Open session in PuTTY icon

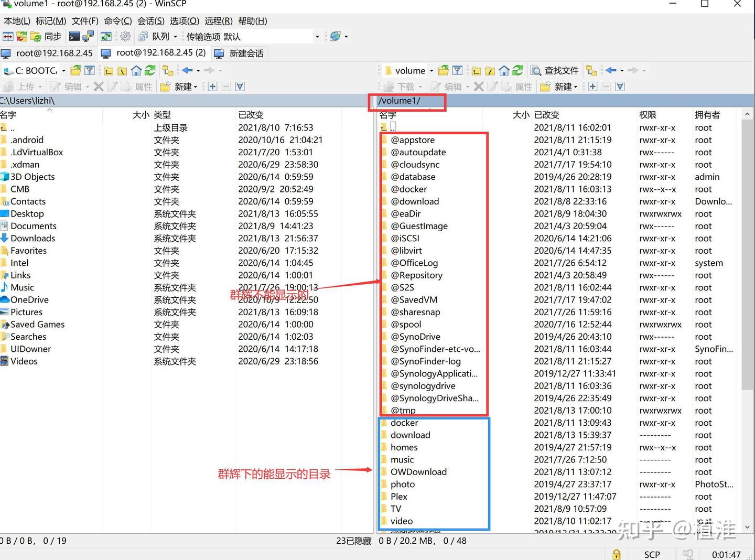click(88, 36)
